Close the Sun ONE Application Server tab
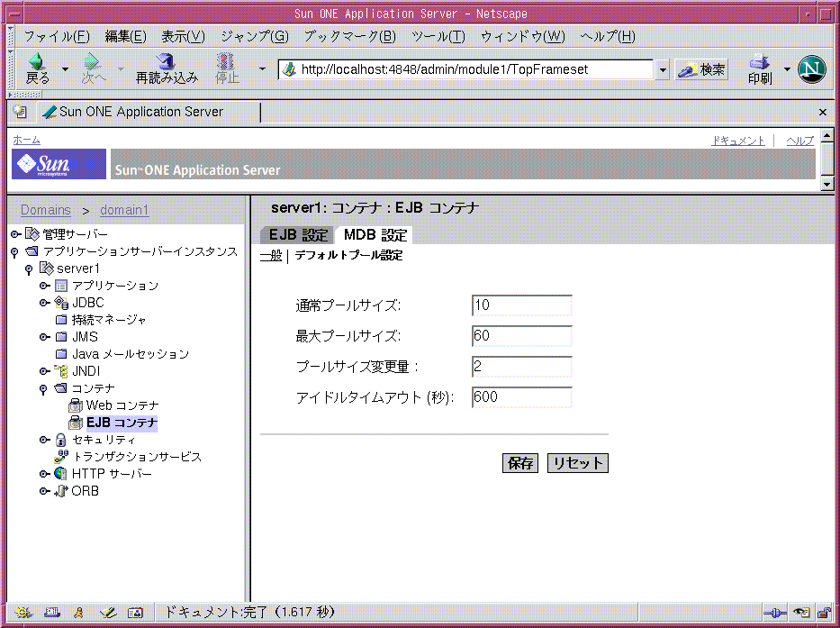Viewport: 840px width, 628px height. (x=823, y=112)
